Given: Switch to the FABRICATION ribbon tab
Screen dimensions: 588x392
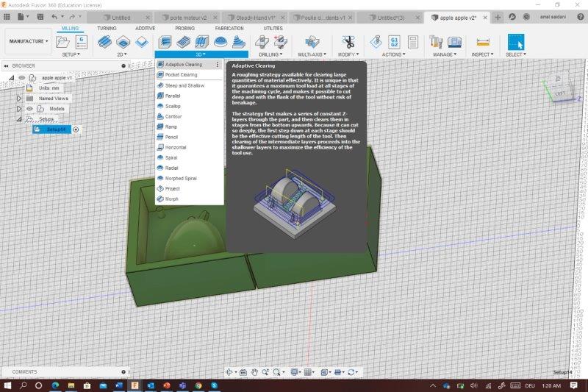Looking at the screenshot, I should pos(229,28).
